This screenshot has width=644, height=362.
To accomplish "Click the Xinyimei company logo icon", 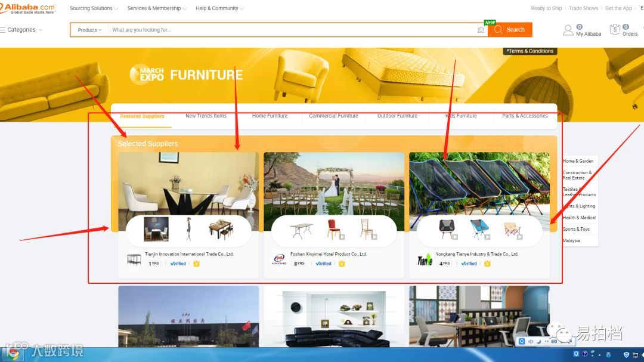I will (x=279, y=259).
